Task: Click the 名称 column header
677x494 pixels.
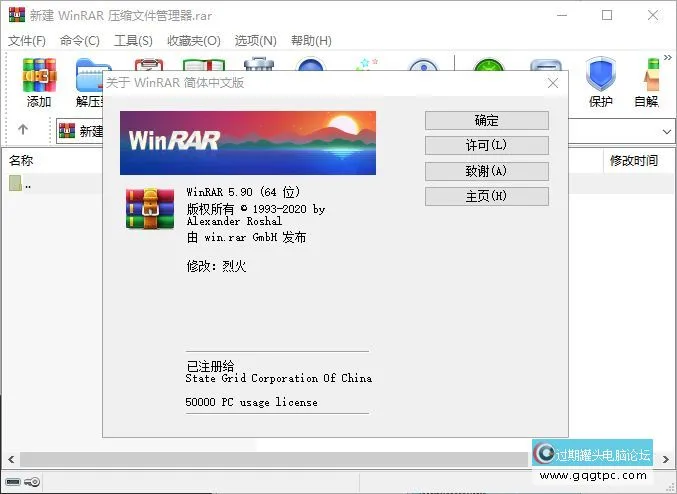Action: 21,161
